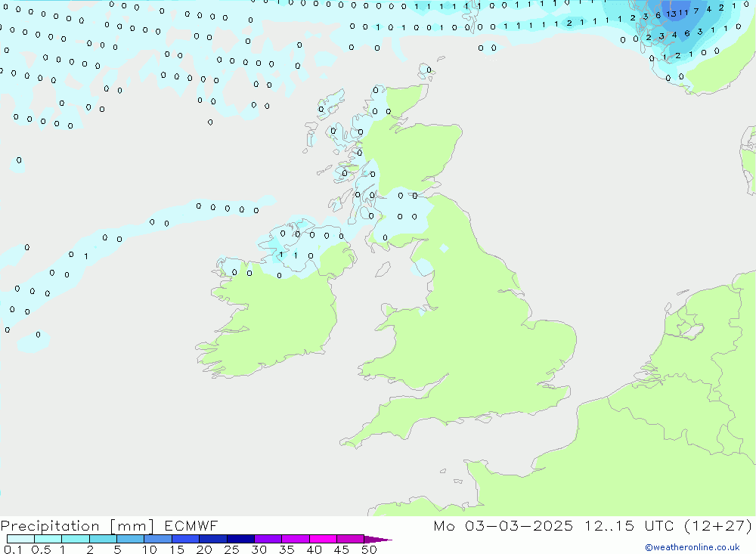Click the "ECMWF" model label
The image size is (756, 554).
(x=191, y=525)
